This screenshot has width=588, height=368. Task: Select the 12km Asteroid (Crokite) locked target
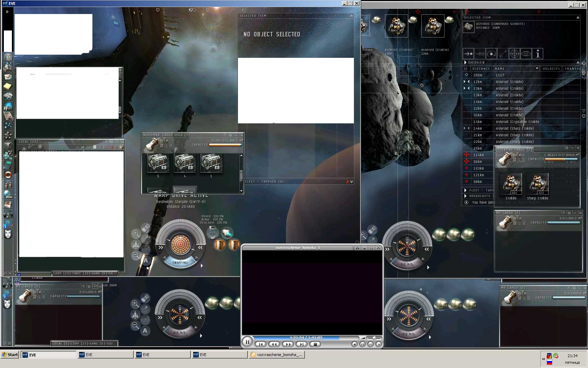[x=433, y=26]
